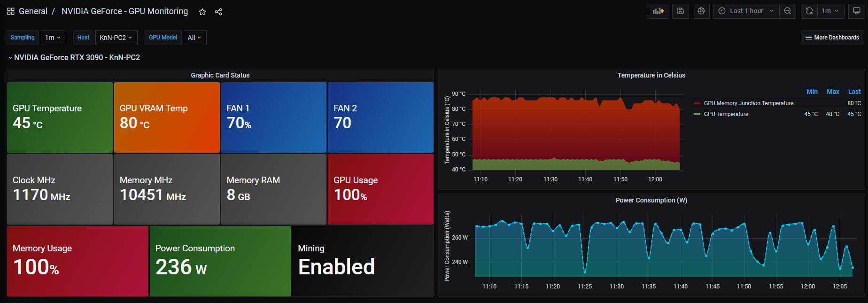Image resolution: width=868 pixels, height=303 pixels.
Task: Sort legend by Max column
Action: coord(833,92)
